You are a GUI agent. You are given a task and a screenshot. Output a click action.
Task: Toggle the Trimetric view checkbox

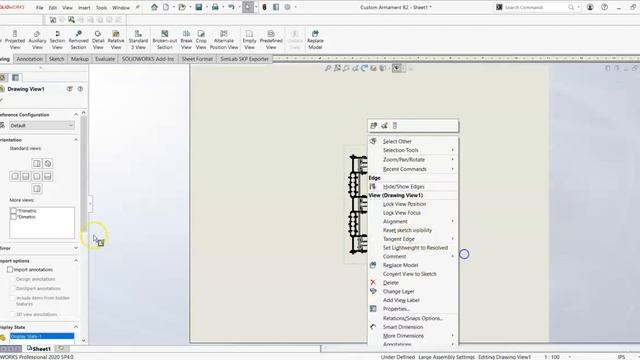click(13, 211)
